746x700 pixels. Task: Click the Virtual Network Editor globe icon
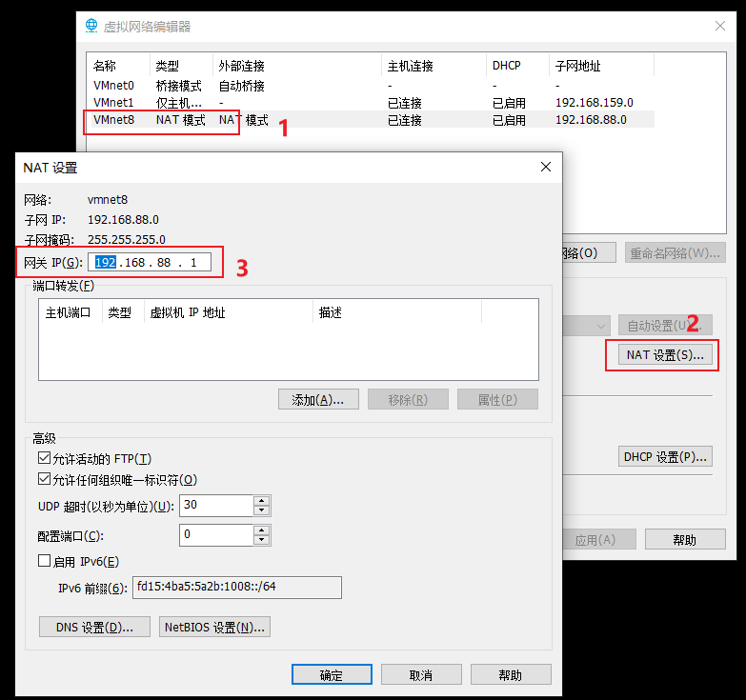pyautogui.click(x=91, y=26)
